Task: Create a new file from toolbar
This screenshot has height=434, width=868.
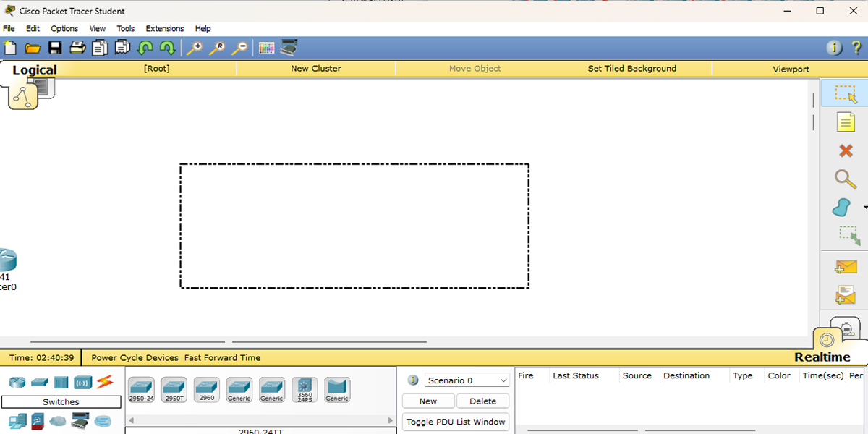Action: pyautogui.click(x=10, y=48)
